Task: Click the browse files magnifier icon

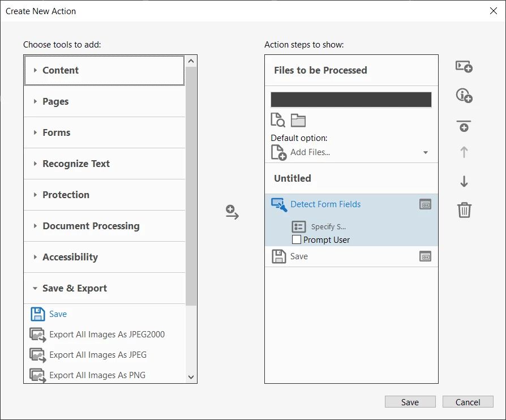Action: [278, 120]
